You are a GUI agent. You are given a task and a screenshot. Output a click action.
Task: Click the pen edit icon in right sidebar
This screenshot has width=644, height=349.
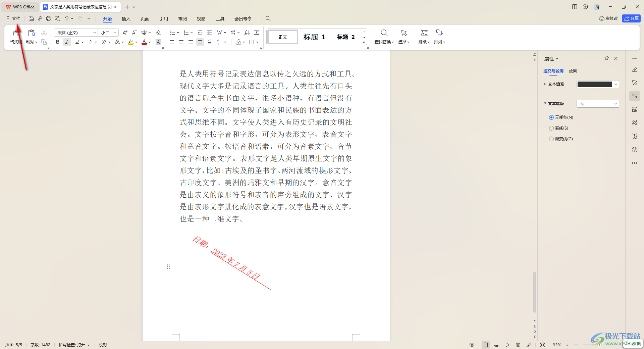[635, 69]
